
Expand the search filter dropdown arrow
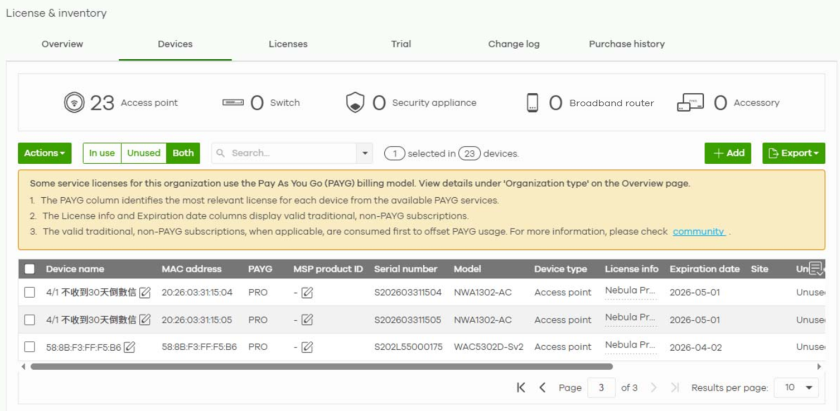[365, 153]
